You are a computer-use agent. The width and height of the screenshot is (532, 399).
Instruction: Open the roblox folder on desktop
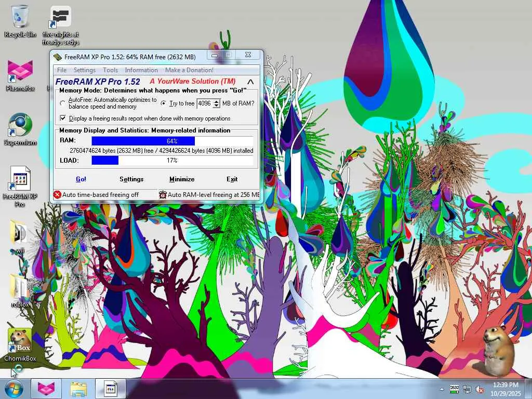pyautogui.click(x=20, y=291)
